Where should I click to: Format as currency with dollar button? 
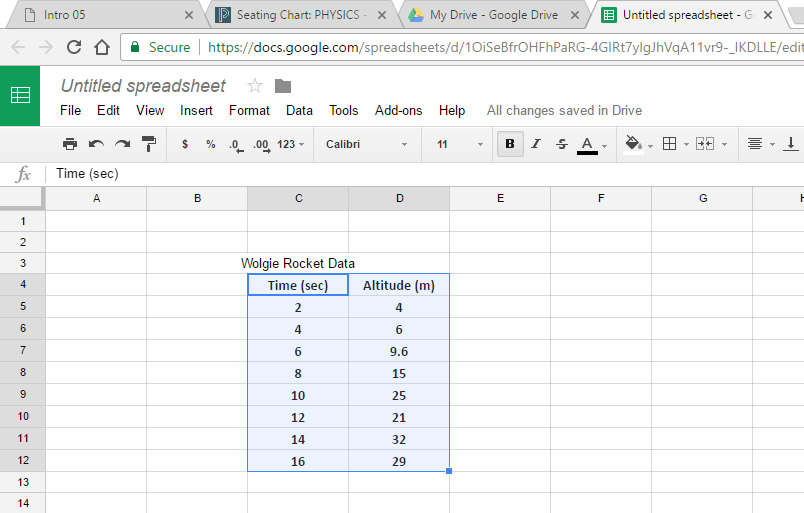point(185,144)
